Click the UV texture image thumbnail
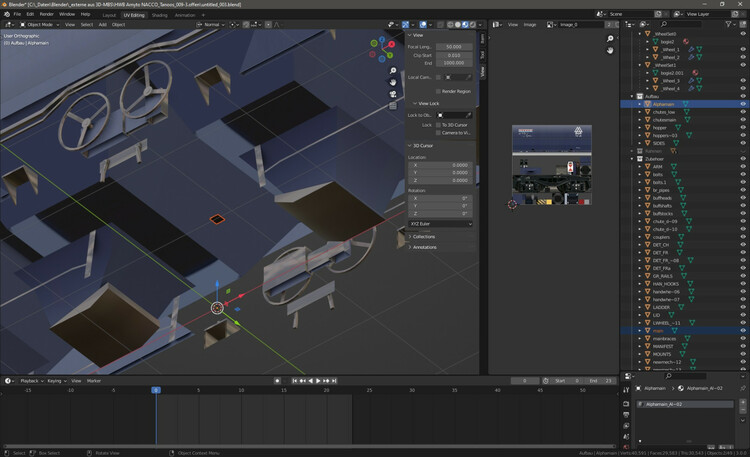This screenshot has height=457, width=750. [551, 165]
